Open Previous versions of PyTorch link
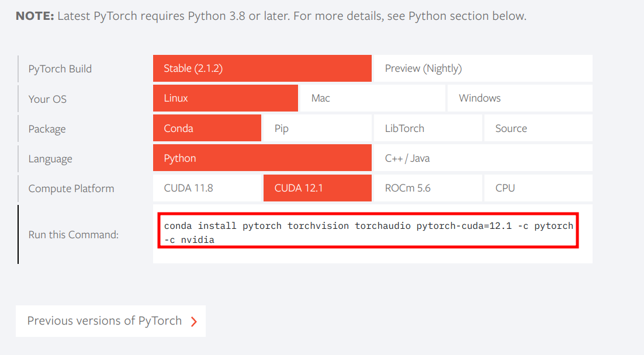This screenshot has width=644, height=355. (x=110, y=321)
